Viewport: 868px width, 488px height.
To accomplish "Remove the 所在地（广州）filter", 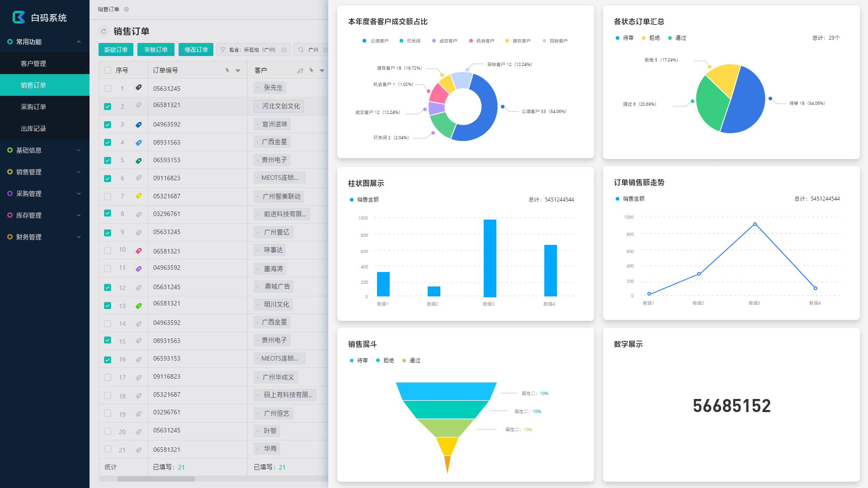I will click(284, 50).
